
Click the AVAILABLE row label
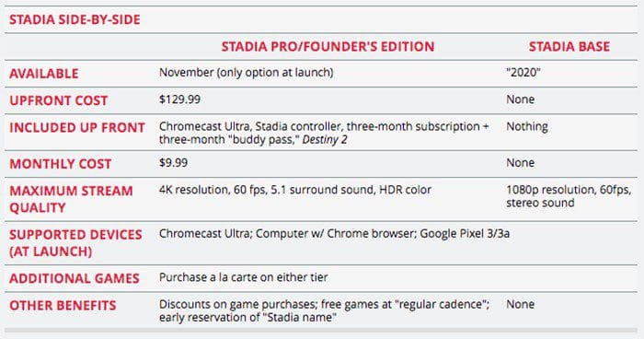(x=44, y=74)
